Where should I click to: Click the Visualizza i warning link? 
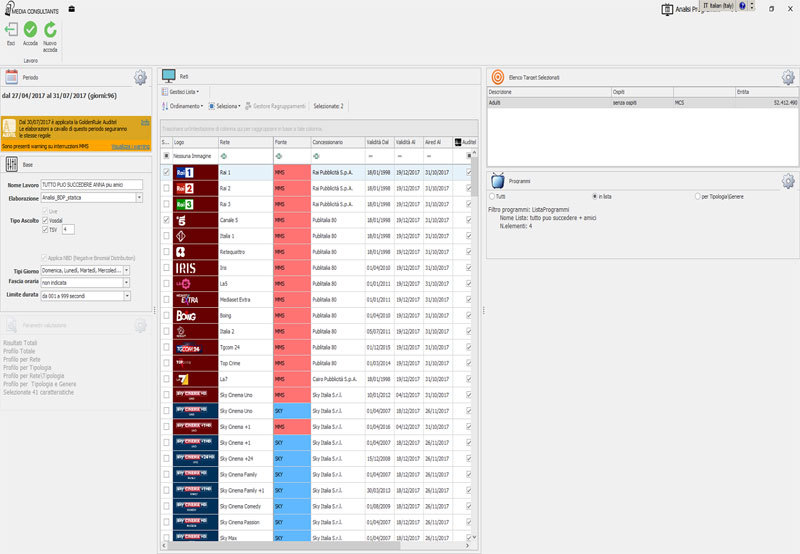(x=130, y=146)
